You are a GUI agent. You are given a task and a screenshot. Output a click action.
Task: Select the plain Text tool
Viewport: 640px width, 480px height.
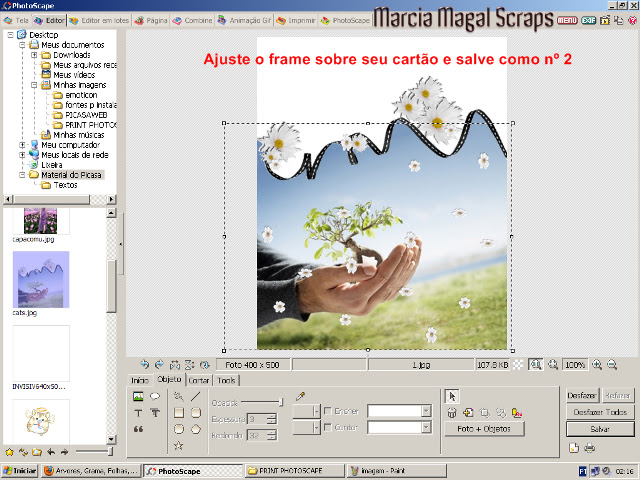pyautogui.click(x=138, y=413)
